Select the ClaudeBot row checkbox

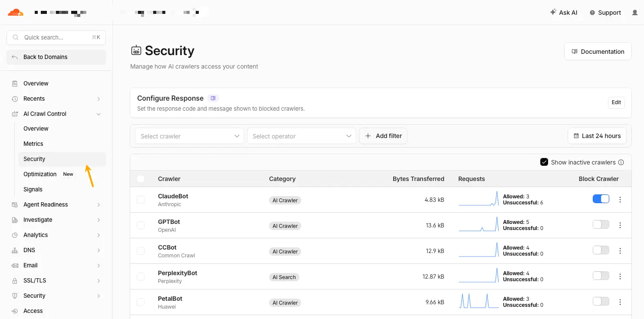(141, 200)
